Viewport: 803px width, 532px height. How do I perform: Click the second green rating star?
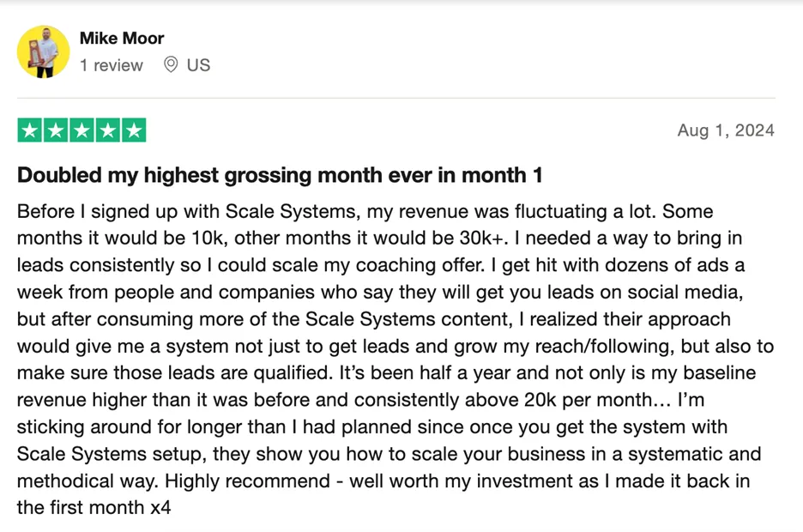[56, 130]
